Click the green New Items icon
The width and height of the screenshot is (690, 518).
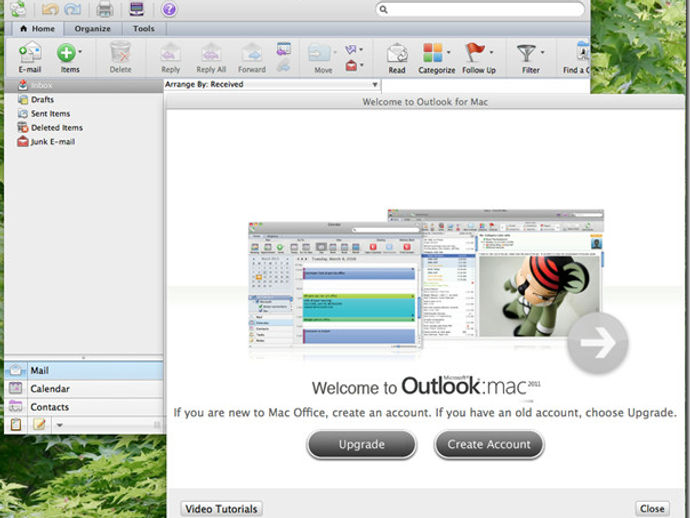[66, 53]
